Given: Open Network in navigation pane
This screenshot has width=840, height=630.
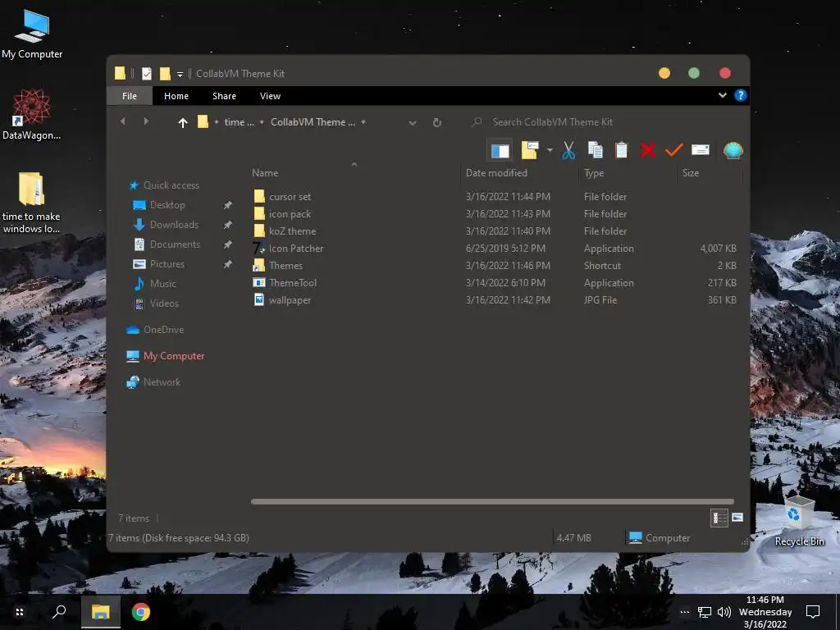Looking at the screenshot, I should pos(162,382).
